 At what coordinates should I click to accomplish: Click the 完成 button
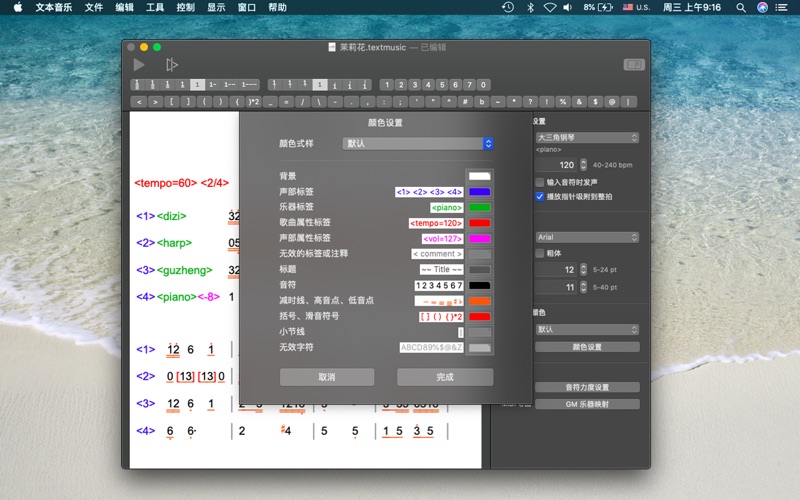pos(445,377)
